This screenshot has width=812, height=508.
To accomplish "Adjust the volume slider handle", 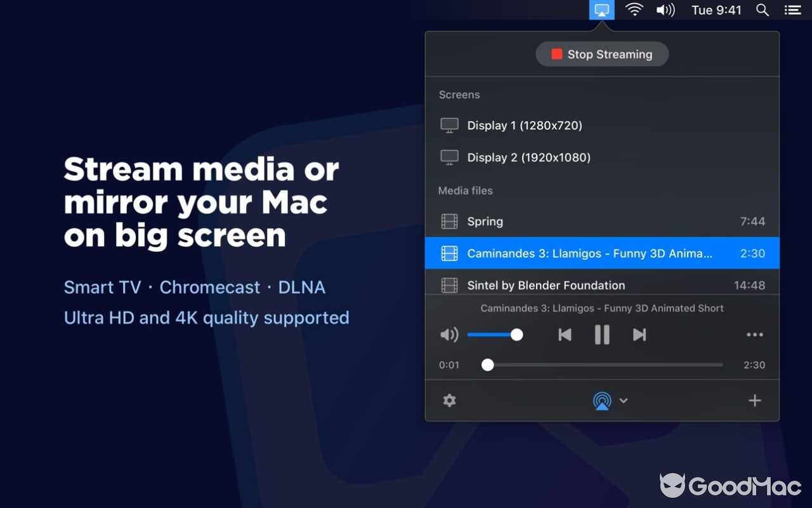I will [517, 335].
